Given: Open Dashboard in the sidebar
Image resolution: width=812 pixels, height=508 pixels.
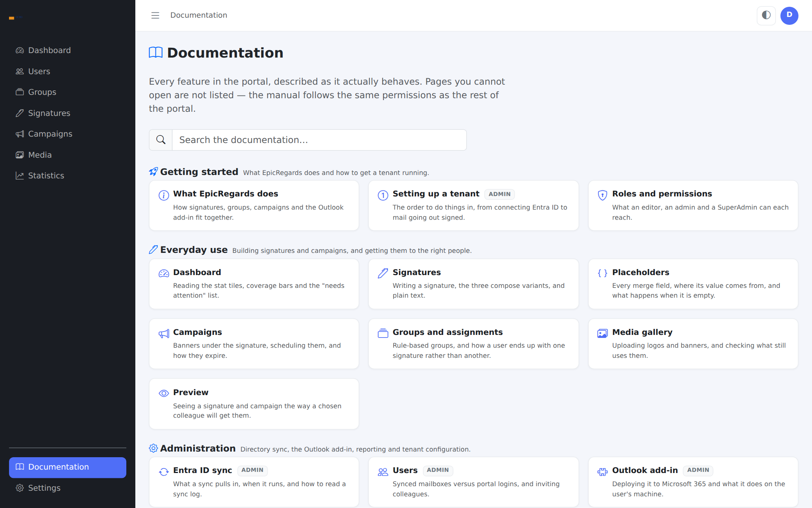Looking at the screenshot, I should [x=68, y=50].
